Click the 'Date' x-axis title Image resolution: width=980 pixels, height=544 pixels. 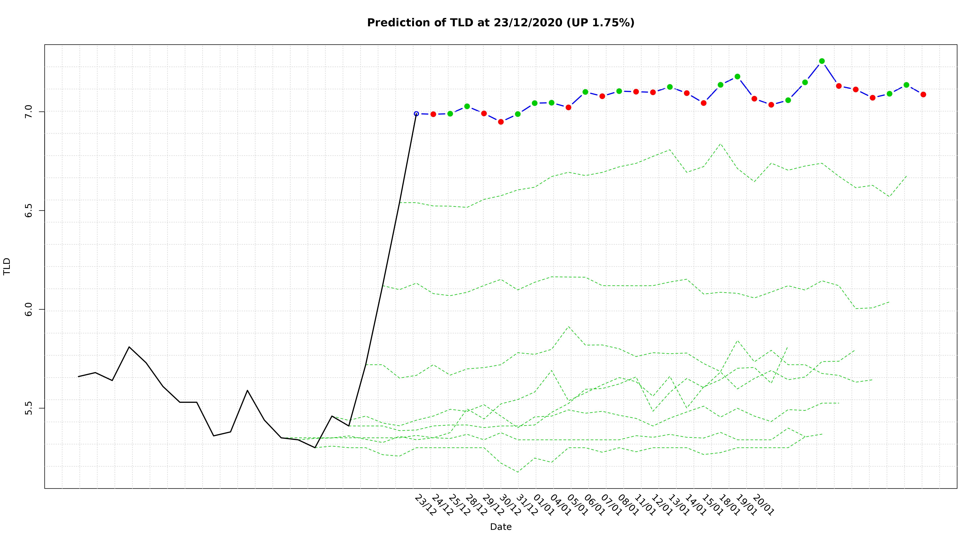(x=501, y=527)
